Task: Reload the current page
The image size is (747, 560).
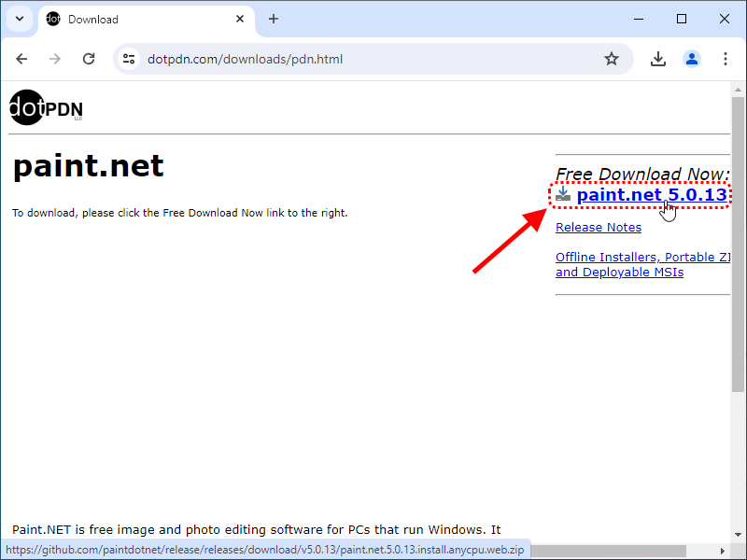Action: 89,59
